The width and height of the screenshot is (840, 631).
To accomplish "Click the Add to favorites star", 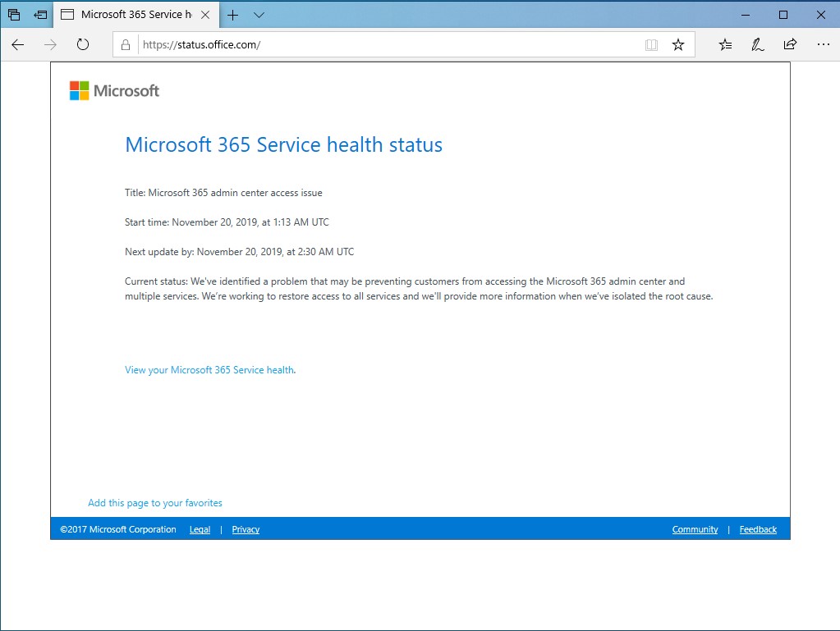I will pos(679,45).
